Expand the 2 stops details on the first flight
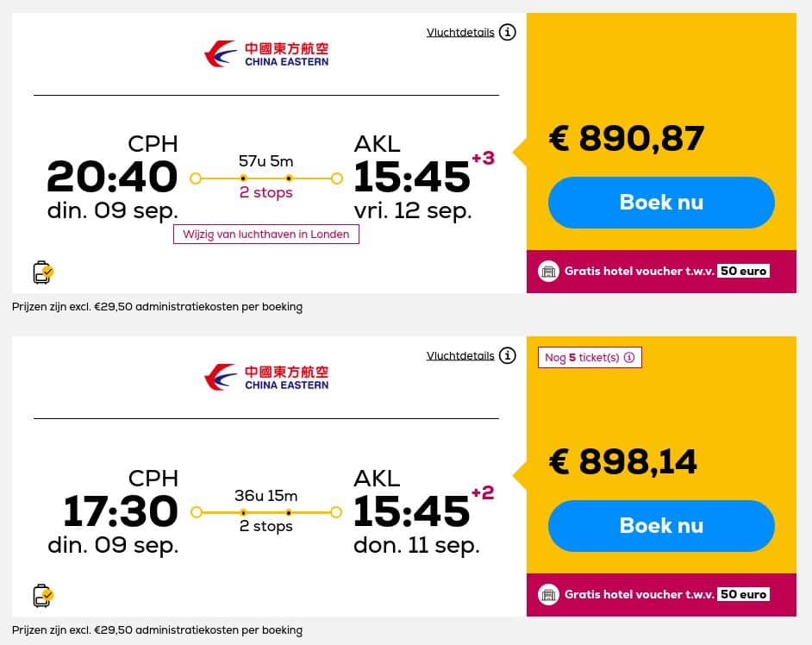 [x=265, y=192]
